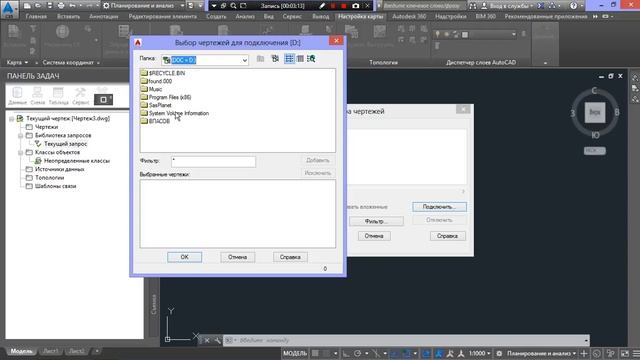Close the drawing selection dialog
Image resolution: width=640 pixels, height=360 pixels.
pos(336,41)
